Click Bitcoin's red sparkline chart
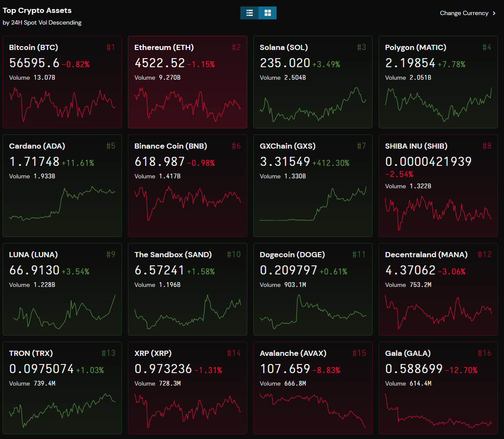 pos(62,104)
